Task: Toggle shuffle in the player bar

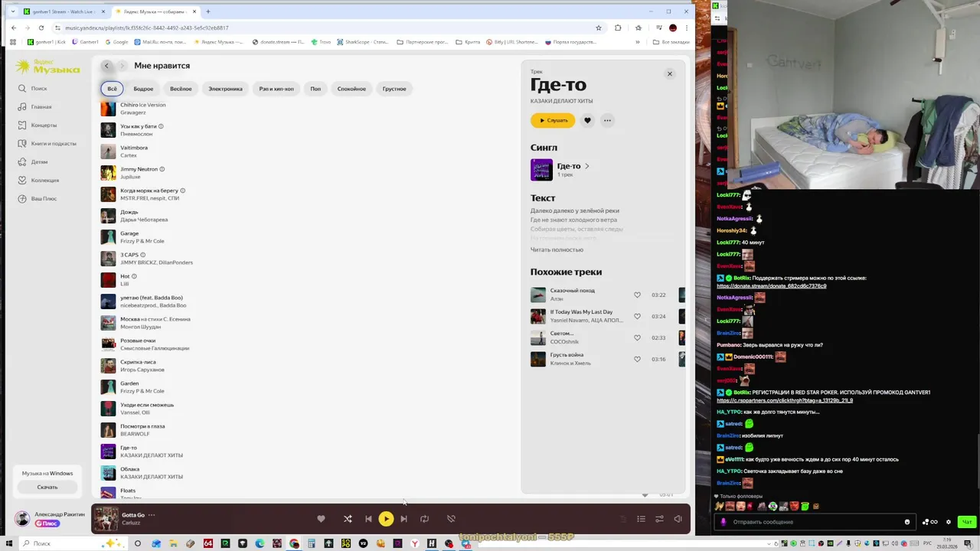Action: pos(348,519)
